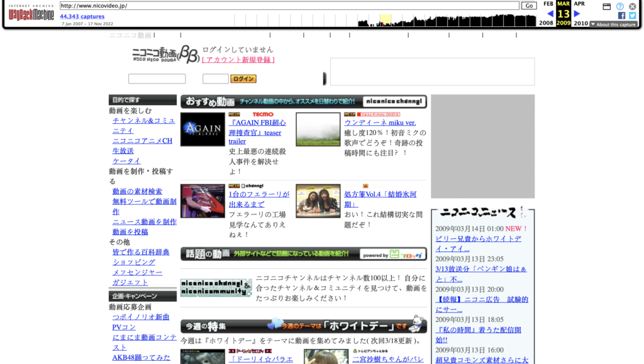The height and width of the screenshot is (364, 644).
Task: Open にまにま動画コンテスト link
Action: click(x=144, y=342)
